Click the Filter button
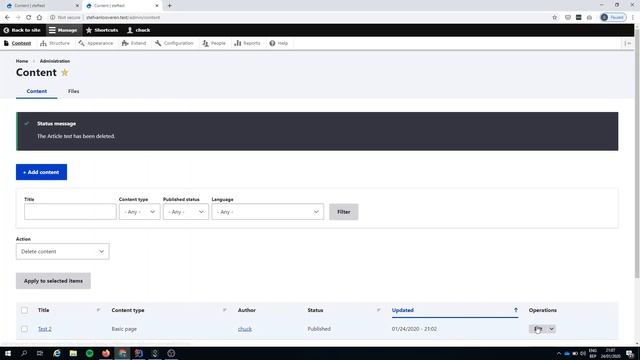Image resolution: width=640 pixels, height=360 pixels. pyautogui.click(x=344, y=212)
